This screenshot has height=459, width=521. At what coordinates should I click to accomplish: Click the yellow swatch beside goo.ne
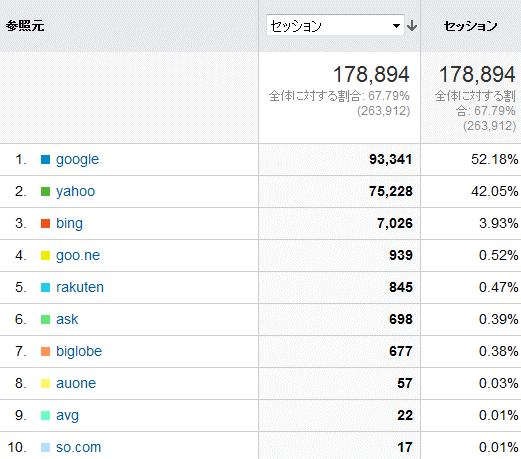(45, 256)
